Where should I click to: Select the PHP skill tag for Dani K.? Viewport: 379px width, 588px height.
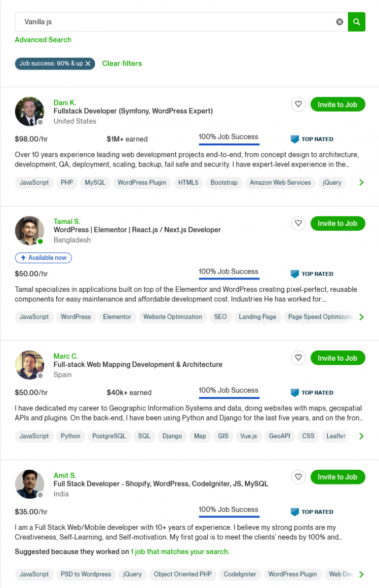tap(67, 182)
